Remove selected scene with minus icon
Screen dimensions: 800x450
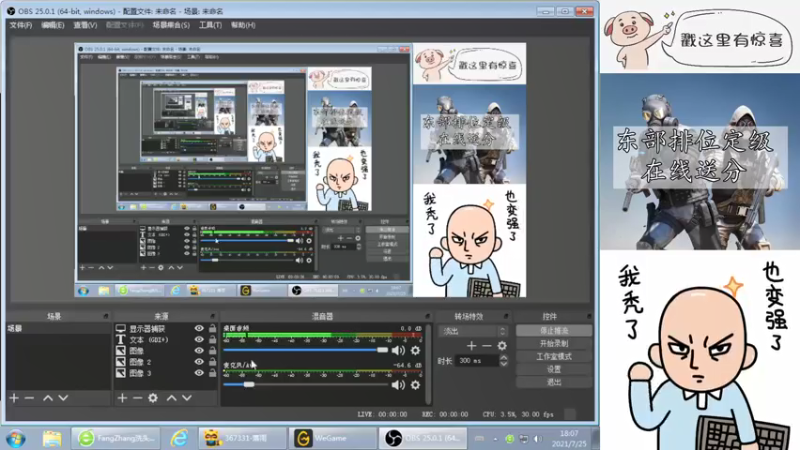point(29,397)
